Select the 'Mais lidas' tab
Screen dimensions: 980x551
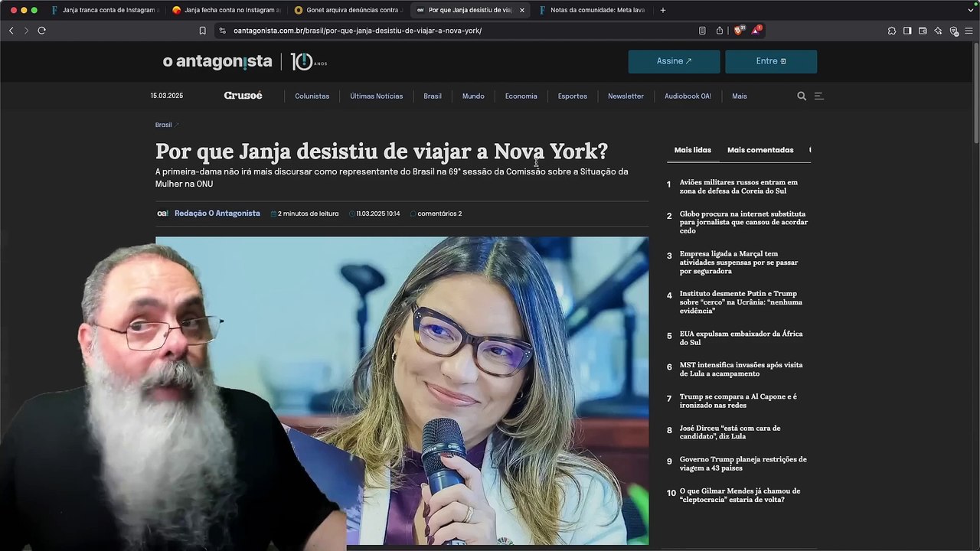point(692,150)
